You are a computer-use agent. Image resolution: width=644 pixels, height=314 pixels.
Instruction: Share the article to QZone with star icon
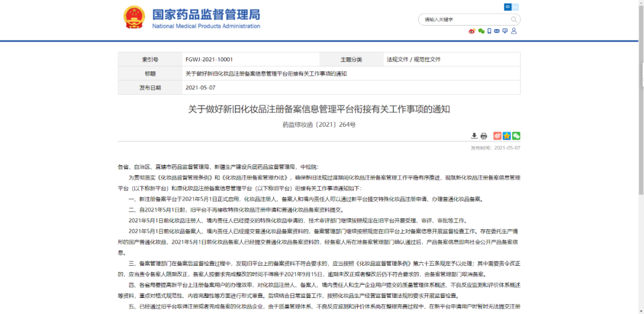(x=507, y=136)
